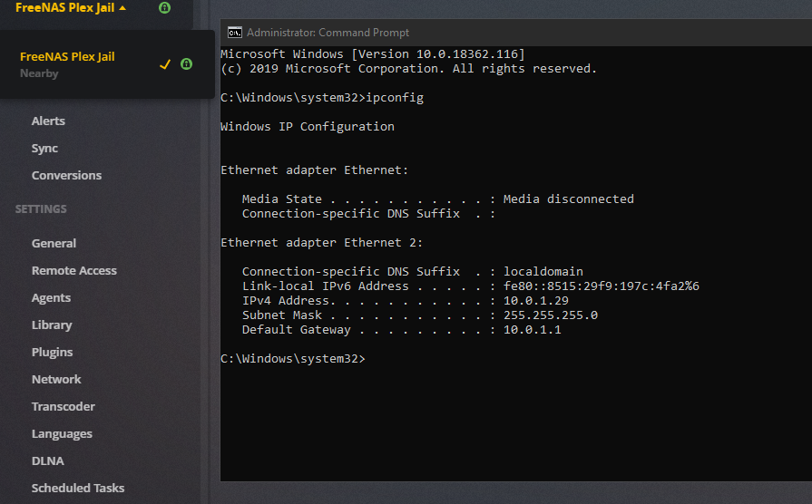
Task: Open the DLNA settings
Action: [48, 461]
